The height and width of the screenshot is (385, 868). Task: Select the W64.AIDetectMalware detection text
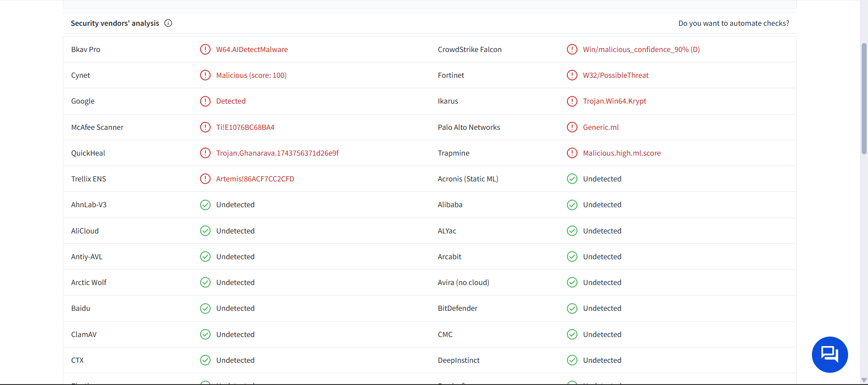pyautogui.click(x=252, y=49)
